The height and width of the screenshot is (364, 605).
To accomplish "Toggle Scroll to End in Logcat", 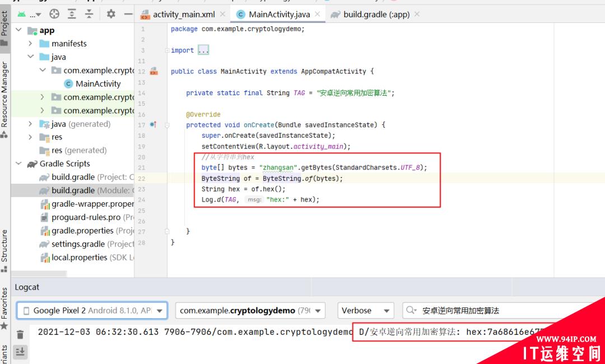I will (21, 351).
